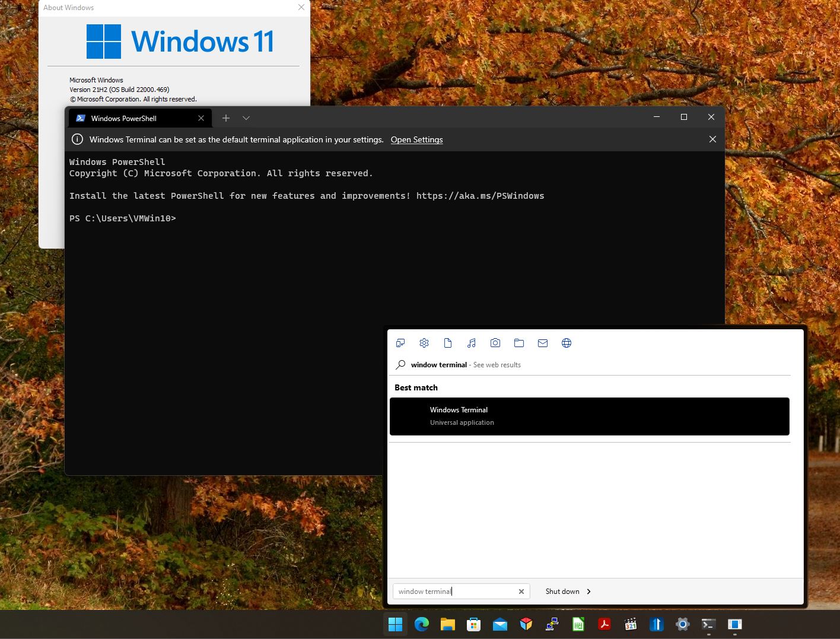The image size is (840, 639).
Task: Close the Windows PowerShell tab
Action: coord(201,118)
